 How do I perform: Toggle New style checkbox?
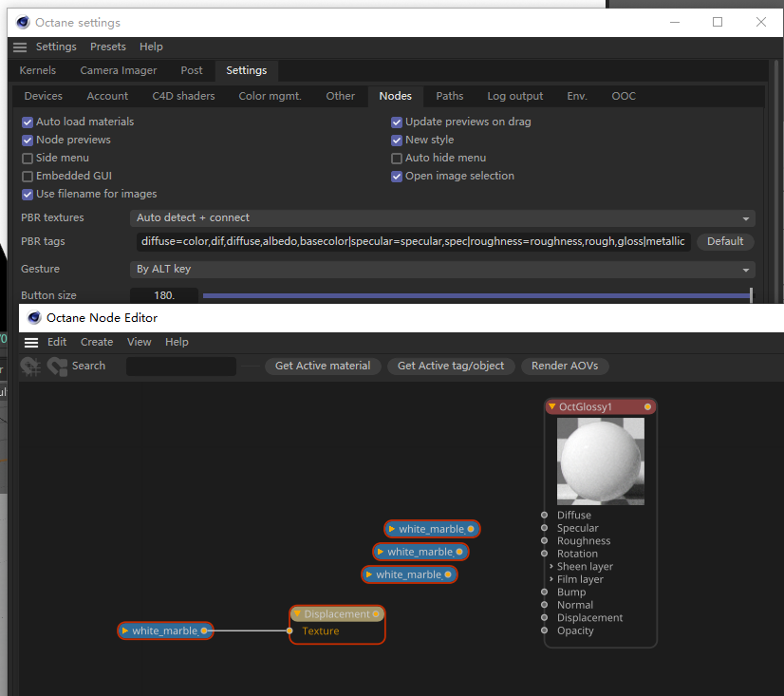click(397, 141)
